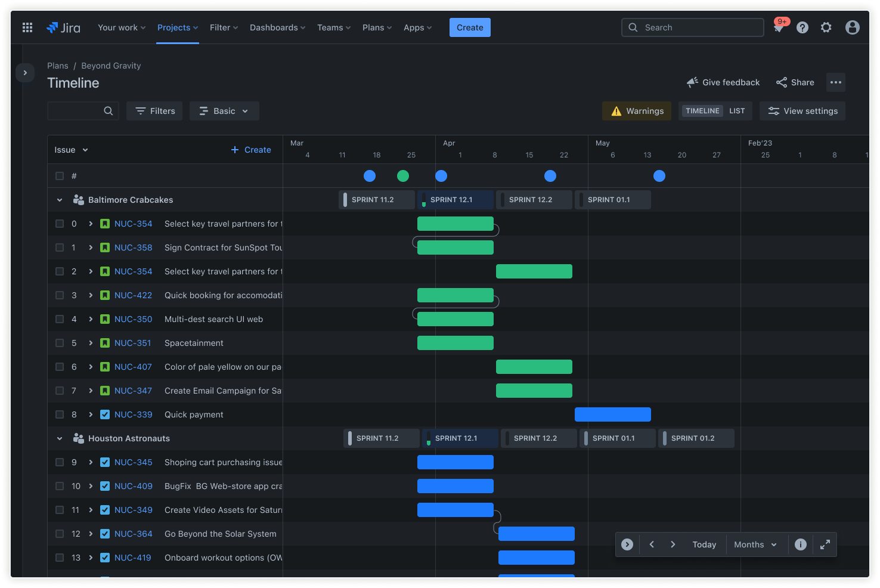Click the Jira logo
Viewport: 880px width, 588px height.
pos(63,27)
